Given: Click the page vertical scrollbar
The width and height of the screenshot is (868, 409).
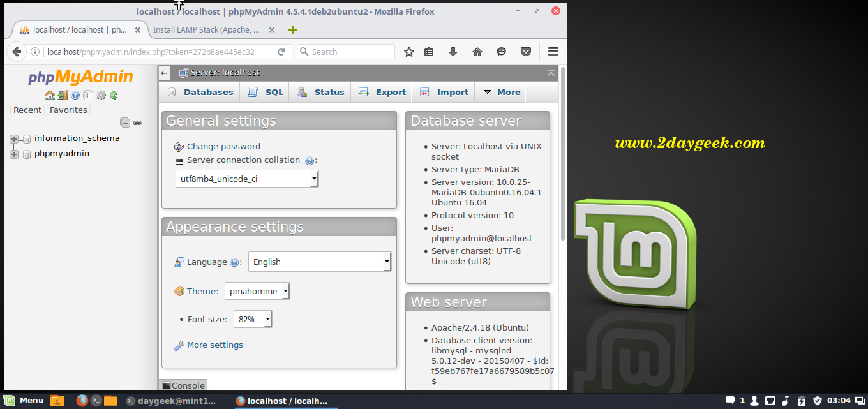Looking at the screenshot, I should pyautogui.click(x=563, y=153).
